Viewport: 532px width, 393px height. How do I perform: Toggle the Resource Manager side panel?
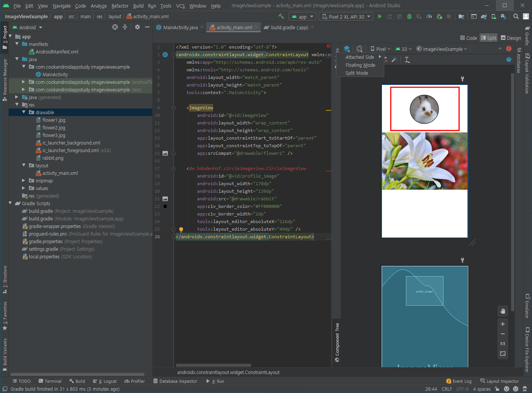click(x=5, y=80)
